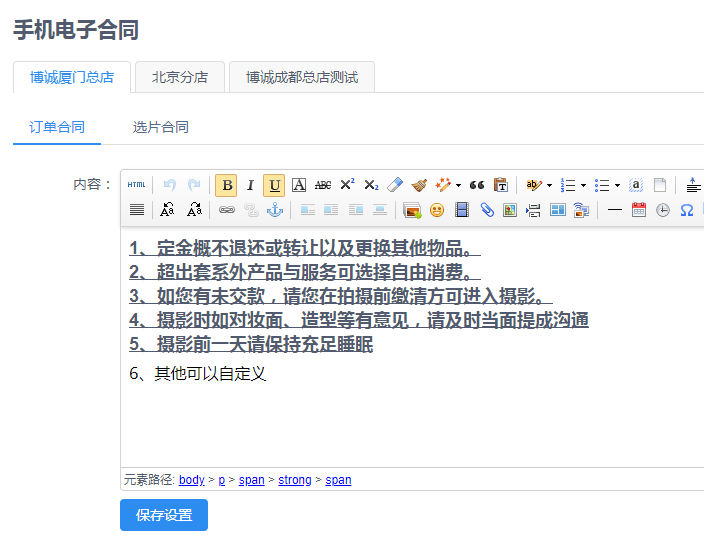Toggle superscript formatting
Viewport: 704px width, 543px height.
(x=347, y=185)
